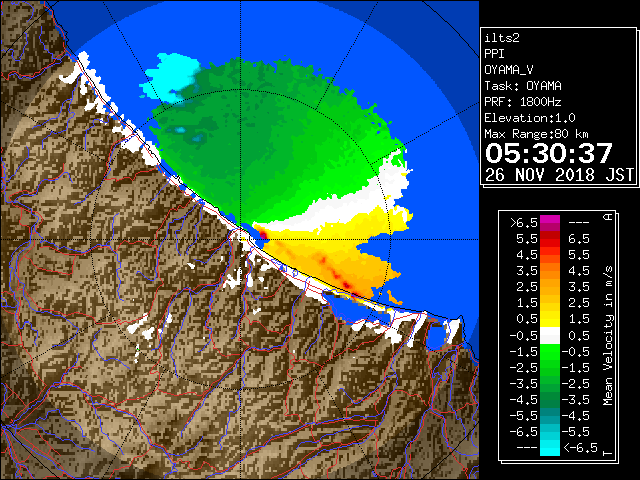Screen dimensions: 640x480
Task: Click the 05:30:37 timestamp
Action: tap(549, 153)
